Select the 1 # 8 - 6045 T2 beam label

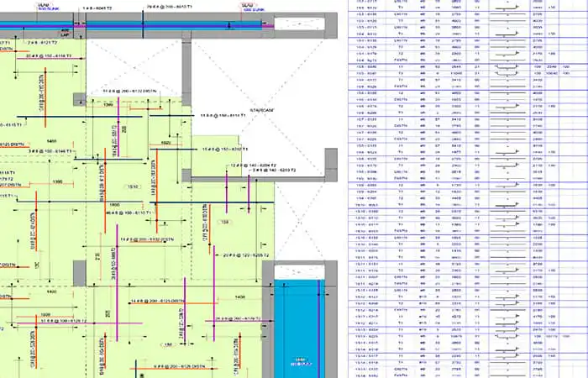97,8
